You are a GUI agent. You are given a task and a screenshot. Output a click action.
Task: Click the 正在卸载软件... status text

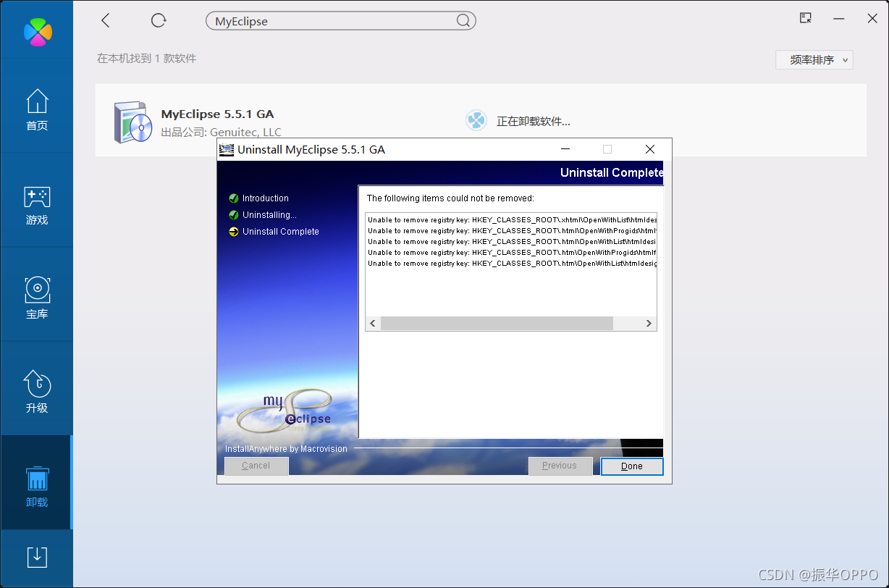pyautogui.click(x=534, y=122)
